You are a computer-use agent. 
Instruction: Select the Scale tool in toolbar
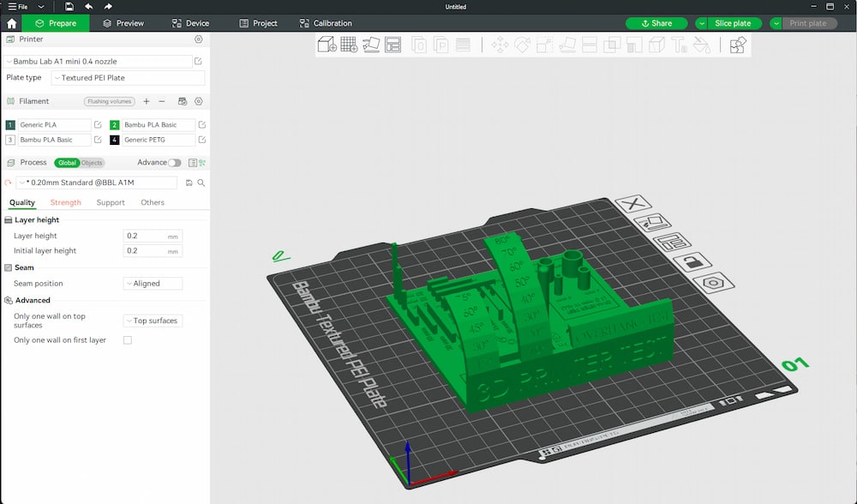point(545,45)
